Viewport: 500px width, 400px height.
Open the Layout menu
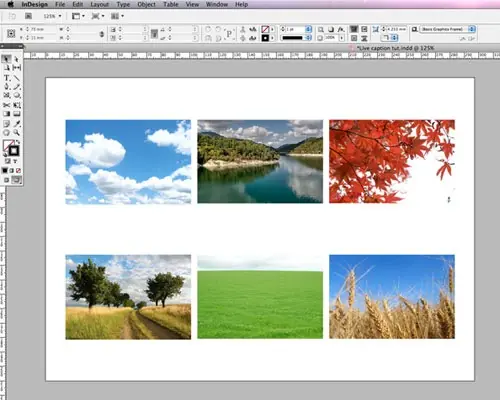point(99,4)
